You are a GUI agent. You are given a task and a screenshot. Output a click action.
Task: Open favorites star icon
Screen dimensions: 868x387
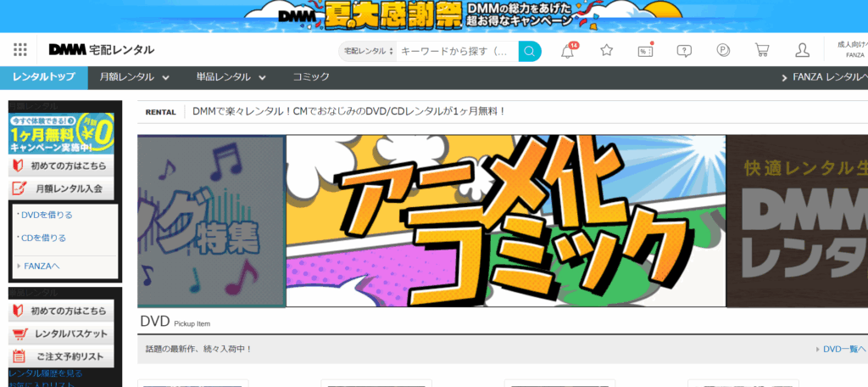click(607, 50)
